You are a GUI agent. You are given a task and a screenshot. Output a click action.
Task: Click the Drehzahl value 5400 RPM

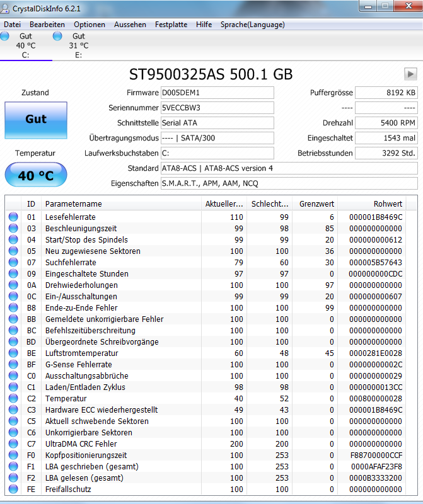(386, 123)
